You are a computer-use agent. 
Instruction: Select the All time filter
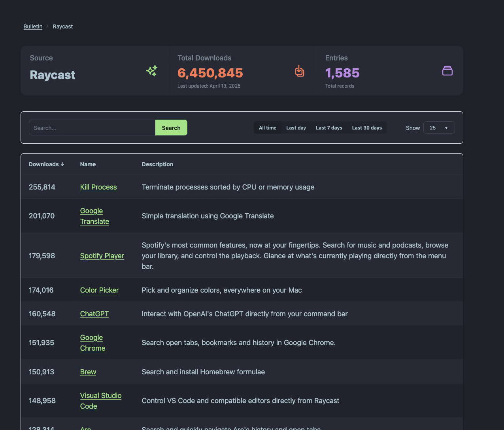268,128
